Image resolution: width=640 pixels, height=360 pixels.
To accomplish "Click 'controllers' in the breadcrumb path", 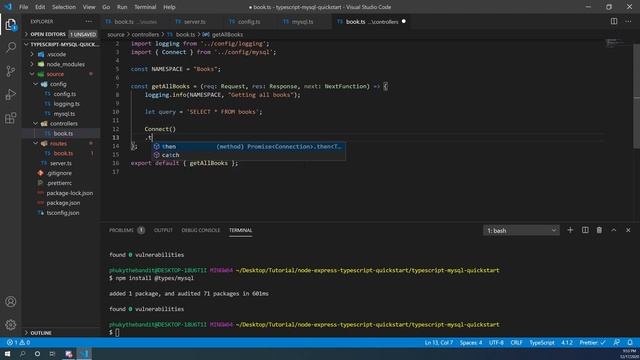I will pos(145,35).
